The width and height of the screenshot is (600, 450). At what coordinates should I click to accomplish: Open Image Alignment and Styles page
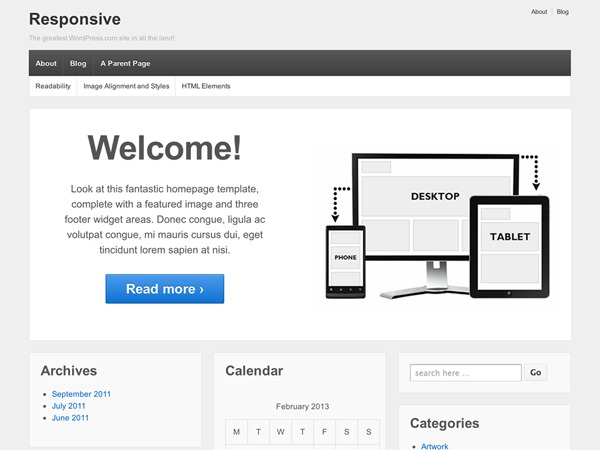pyautogui.click(x=126, y=86)
